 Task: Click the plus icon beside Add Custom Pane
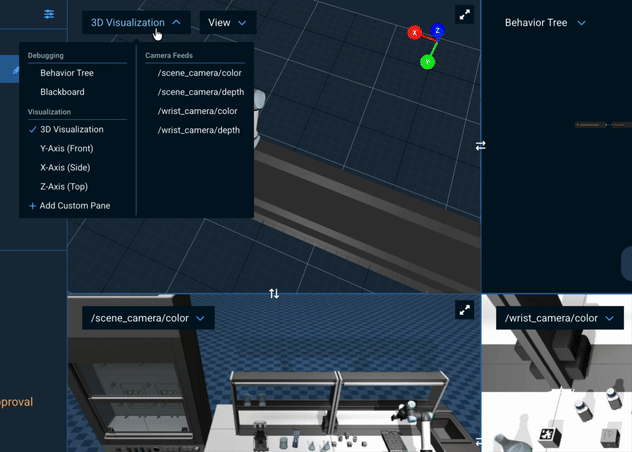(33, 206)
